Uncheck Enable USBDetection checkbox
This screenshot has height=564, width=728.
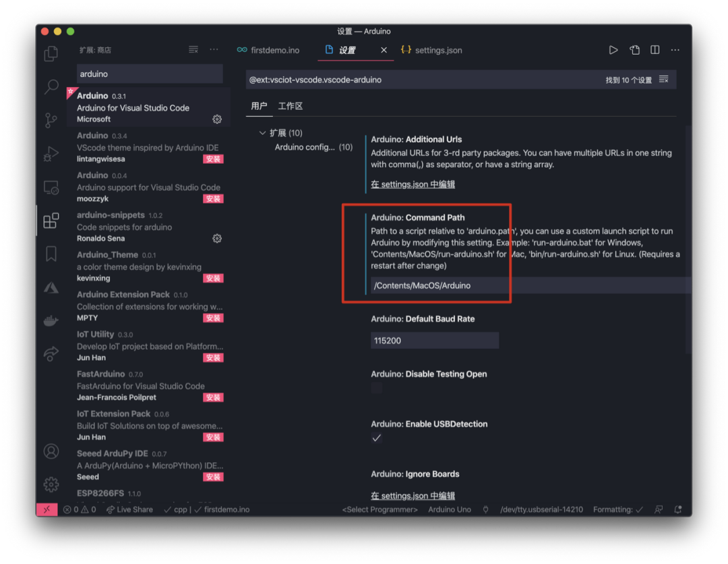click(x=377, y=438)
